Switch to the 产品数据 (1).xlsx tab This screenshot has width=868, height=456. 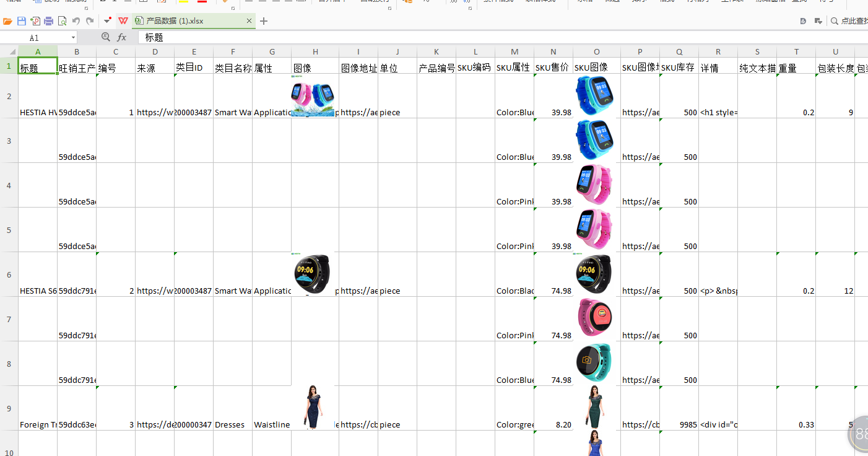(x=193, y=21)
